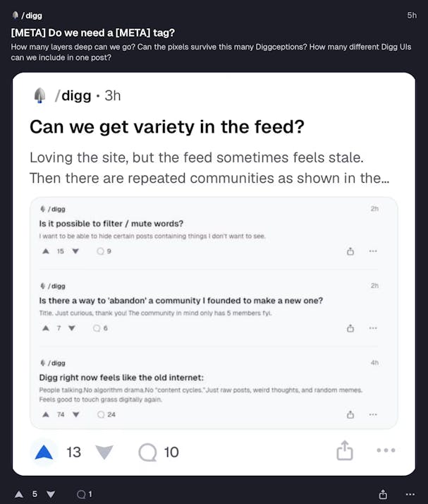428x504 pixels.
Task: Open the '[META] Do we need a [META] tag?' title
Action: (x=93, y=32)
